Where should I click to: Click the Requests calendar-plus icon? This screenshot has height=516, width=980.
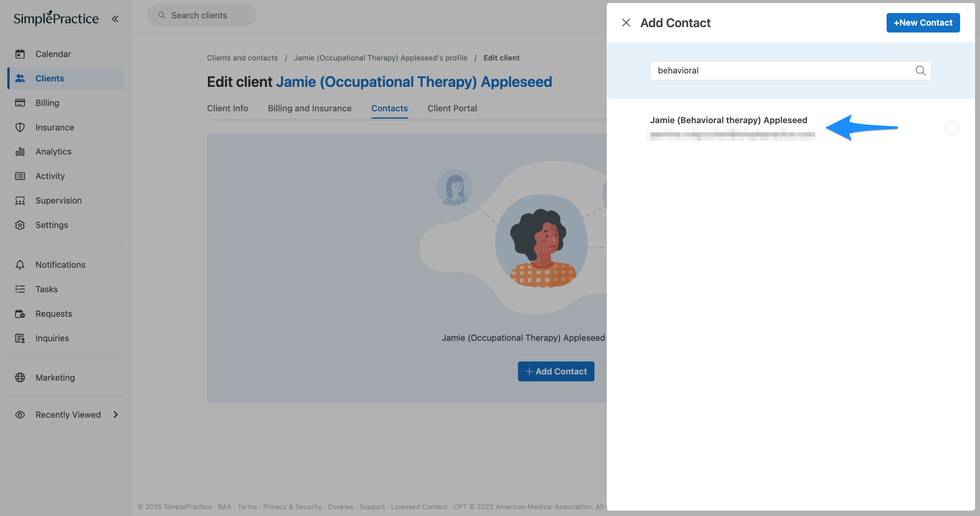20,314
